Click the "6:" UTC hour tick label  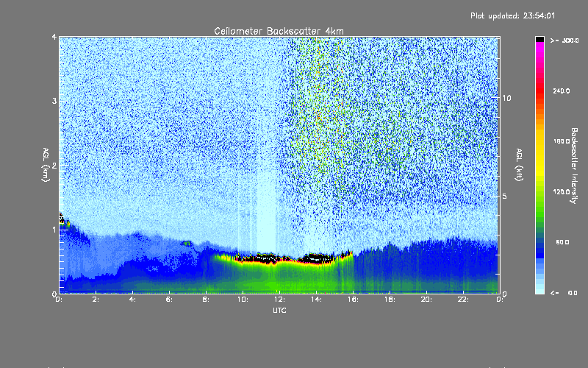(170, 300)
